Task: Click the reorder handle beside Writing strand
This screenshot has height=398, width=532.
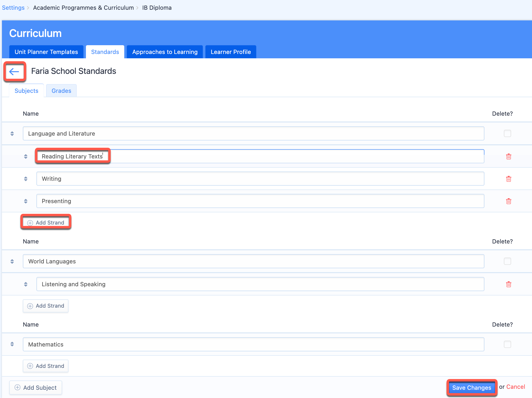Action: pyautogui.click(x=26, y=179)
